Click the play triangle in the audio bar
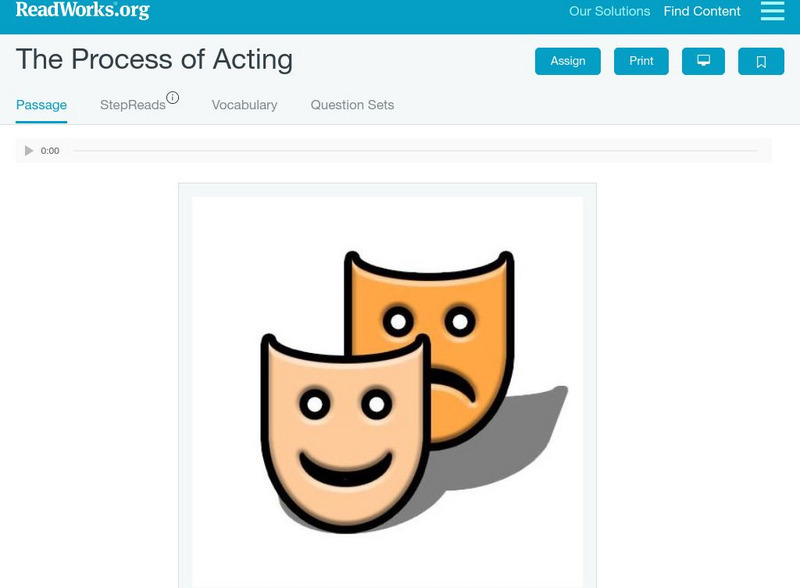Image resolution: width=800 pixels, height=588 pixels. click(26, 150)
